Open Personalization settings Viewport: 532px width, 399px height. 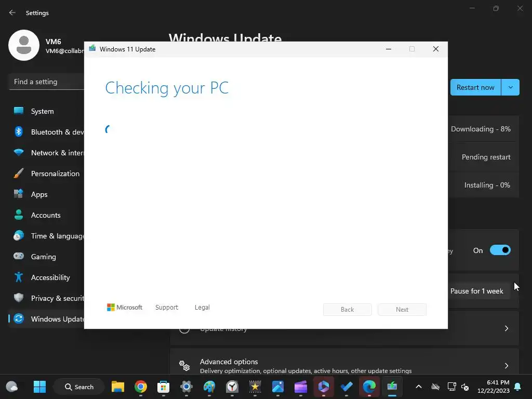coord(46,174)
